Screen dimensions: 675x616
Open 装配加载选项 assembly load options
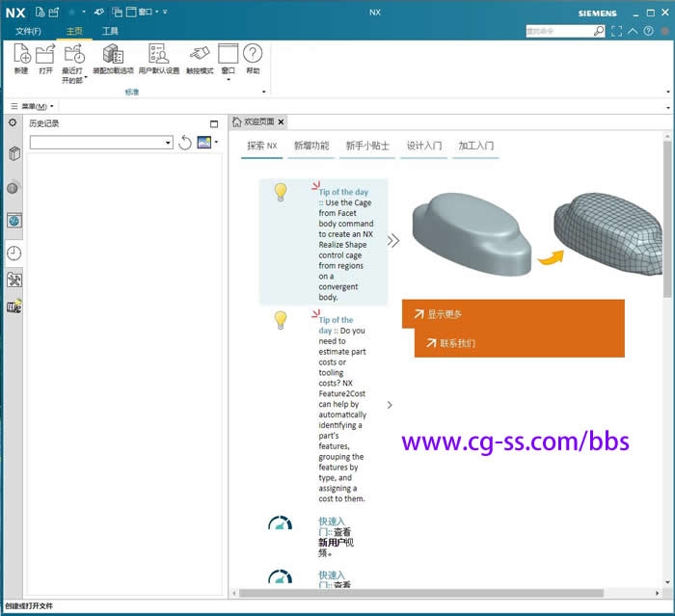pos(113,57)
